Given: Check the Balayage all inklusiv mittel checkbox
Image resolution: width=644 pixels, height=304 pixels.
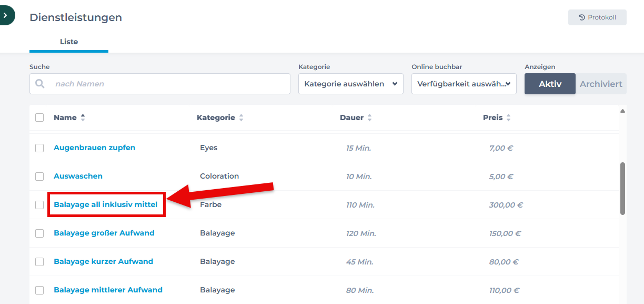Looking at the screenshot, I should click(39, 205).
